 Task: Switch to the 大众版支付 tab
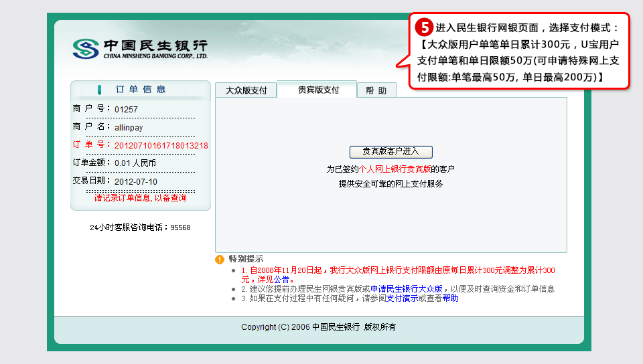pyautogui.click(x=246, y=90)
